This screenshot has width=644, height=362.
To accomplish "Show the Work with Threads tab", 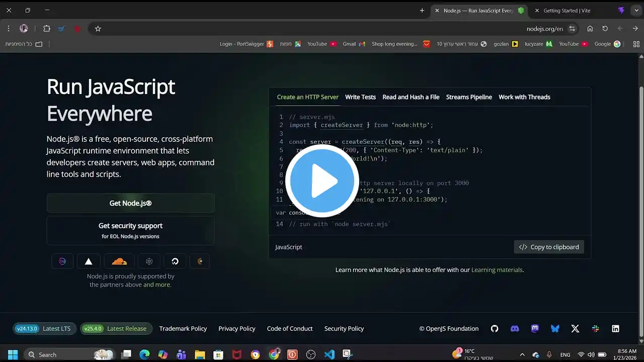I will coord(524,97).
